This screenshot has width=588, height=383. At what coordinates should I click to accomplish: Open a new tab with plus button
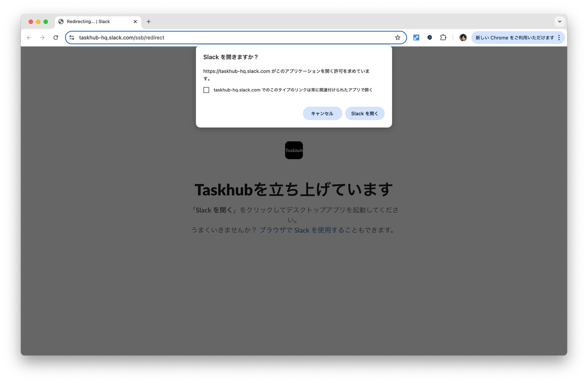tap(149, 22)
